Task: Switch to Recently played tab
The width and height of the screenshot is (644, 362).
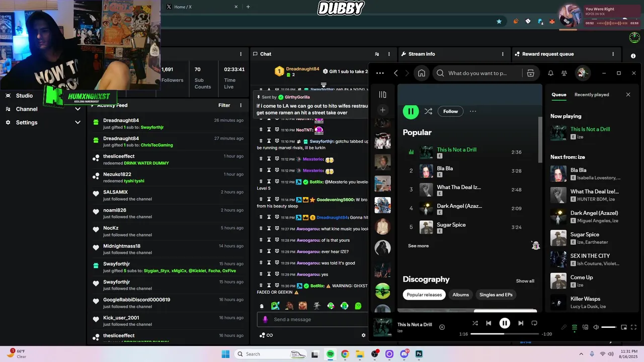Action: (592, 95)
